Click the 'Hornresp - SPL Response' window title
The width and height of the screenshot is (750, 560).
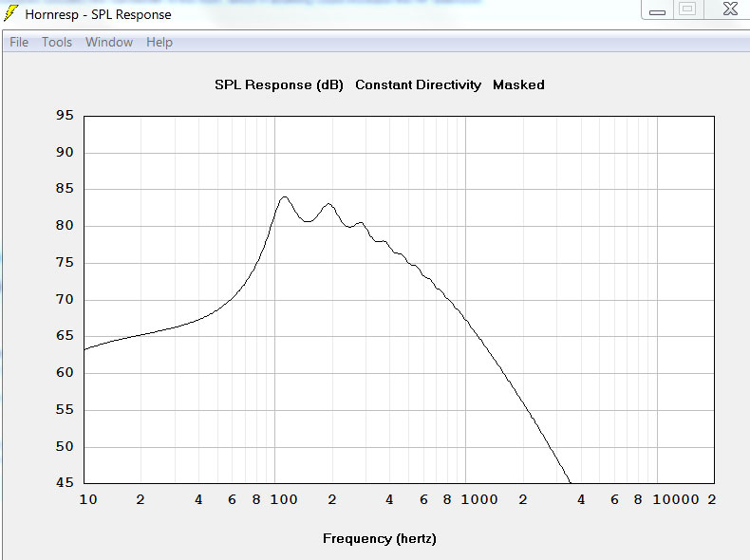[x=98, y=15]
